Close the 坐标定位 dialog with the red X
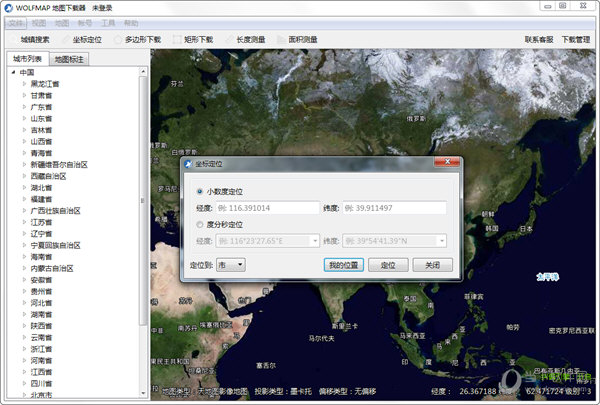600x405 pixels. [447, 162]
